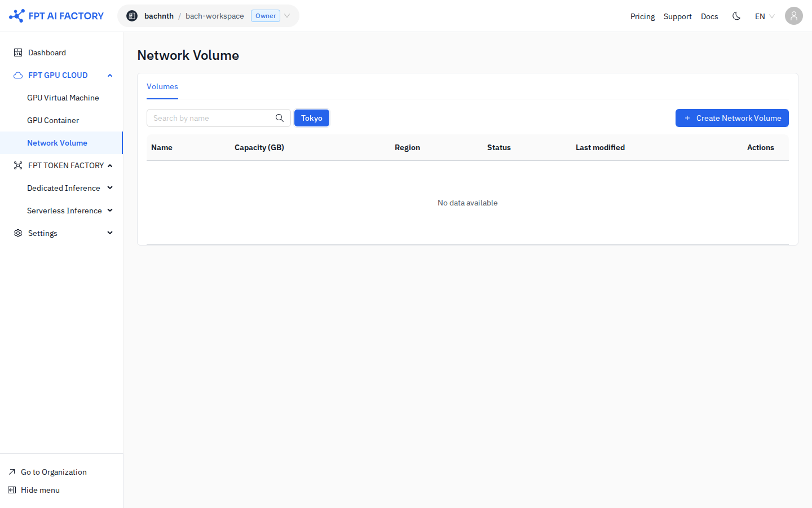Expand Serverless Inference submenu
This screenshot has height=508, width=812.
[110, 211]
